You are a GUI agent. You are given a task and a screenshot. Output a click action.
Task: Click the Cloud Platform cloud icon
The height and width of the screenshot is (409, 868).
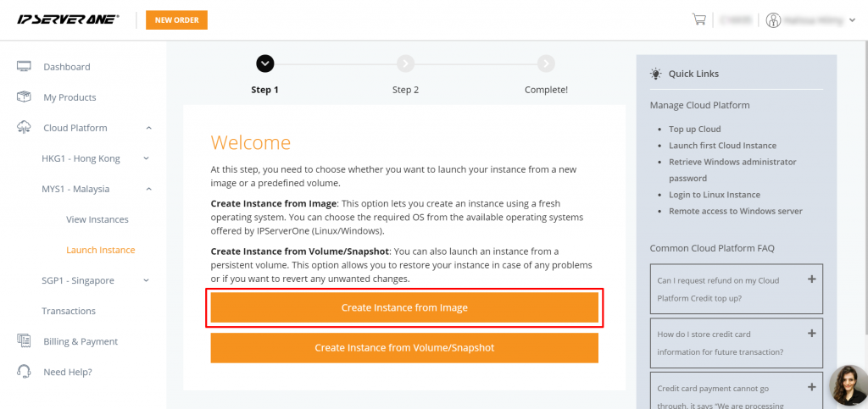[24, 128]
